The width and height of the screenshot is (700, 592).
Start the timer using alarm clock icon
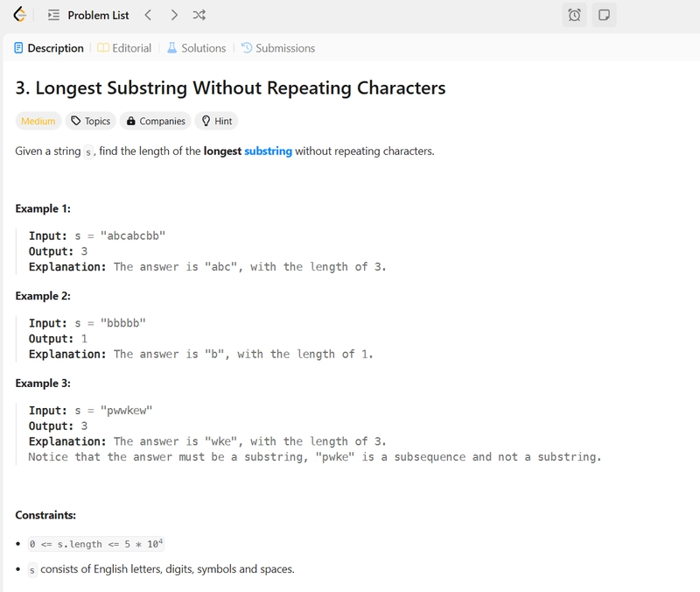pyautogui.click(x=574, y=15)
